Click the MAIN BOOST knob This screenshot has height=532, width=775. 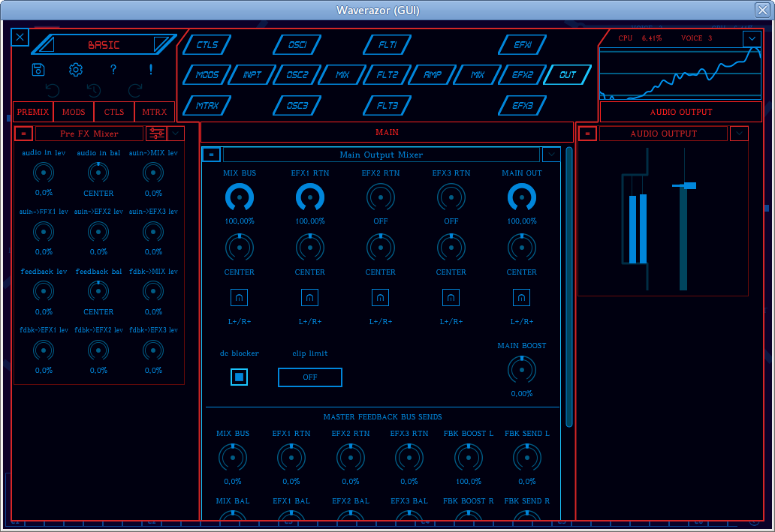click(x=521, y=370)
